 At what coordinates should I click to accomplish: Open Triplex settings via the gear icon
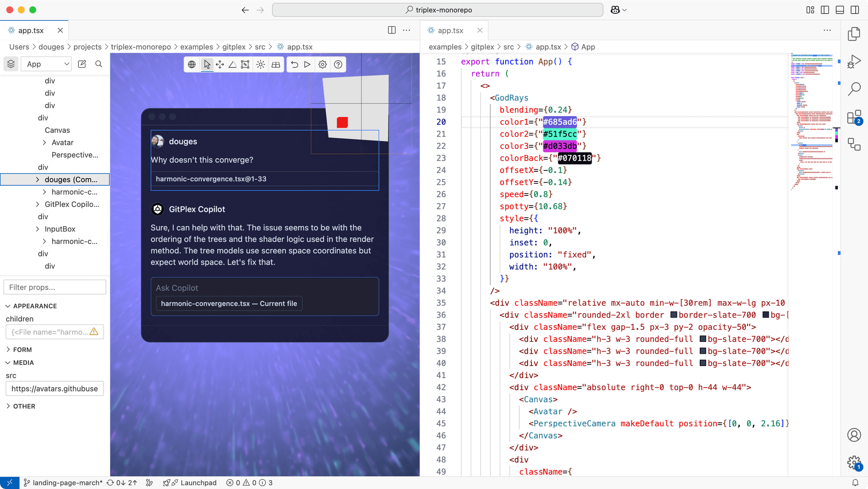pyautogui.click(x=323, y=64)
